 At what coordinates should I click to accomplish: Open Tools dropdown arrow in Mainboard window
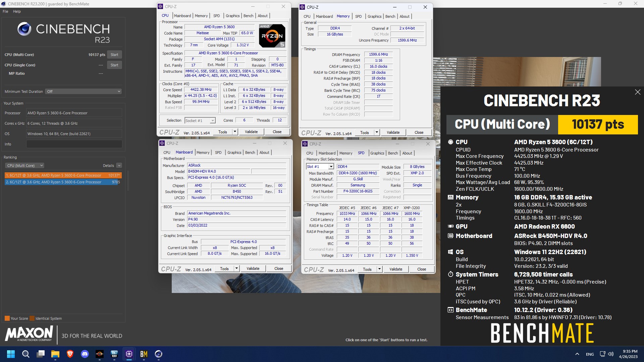coord(236,268)
